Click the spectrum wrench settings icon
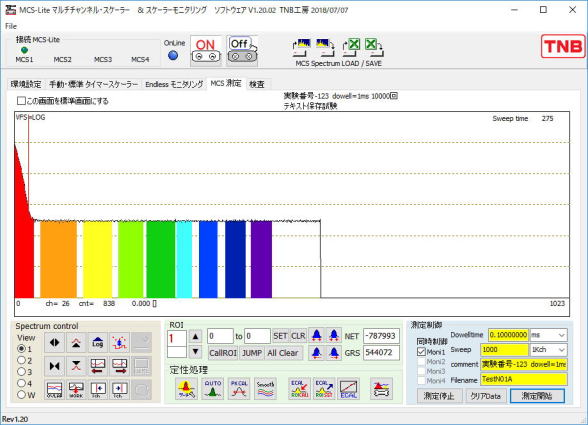588x425 pixels. click(381, 389)
